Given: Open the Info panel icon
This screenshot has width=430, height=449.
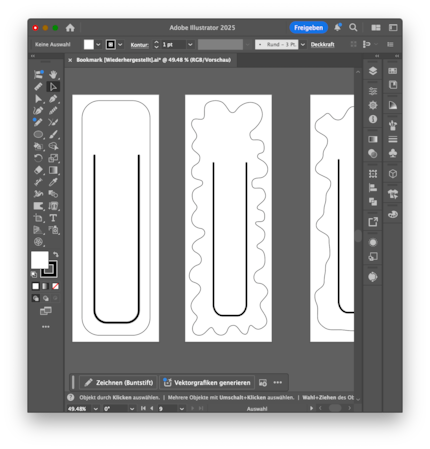Looking at the screenshot, I should pos(373,119).
